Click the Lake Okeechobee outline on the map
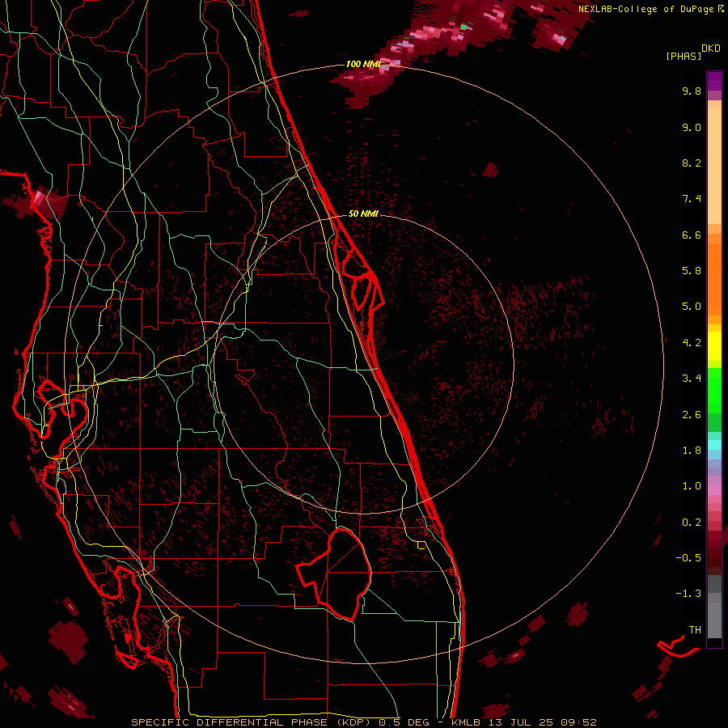 click(x=334, y=574)
